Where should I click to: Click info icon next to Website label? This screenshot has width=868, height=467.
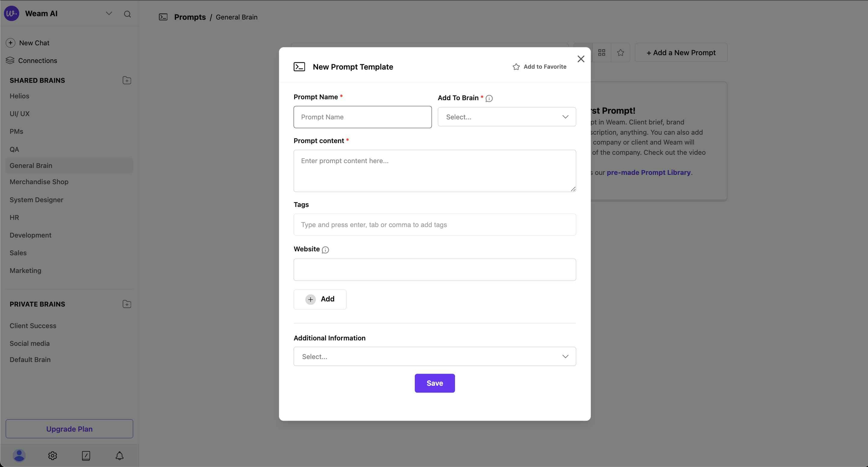(325, 250)
